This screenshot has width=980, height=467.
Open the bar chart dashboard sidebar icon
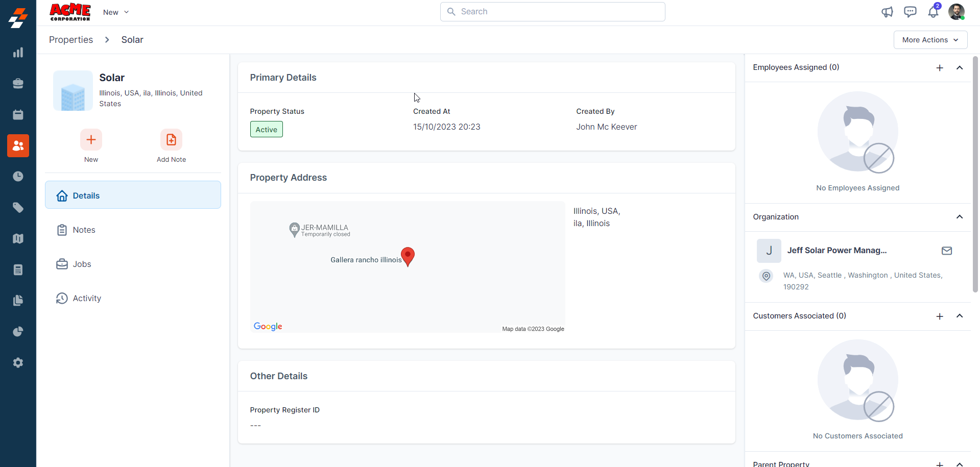tap(18, 53)
